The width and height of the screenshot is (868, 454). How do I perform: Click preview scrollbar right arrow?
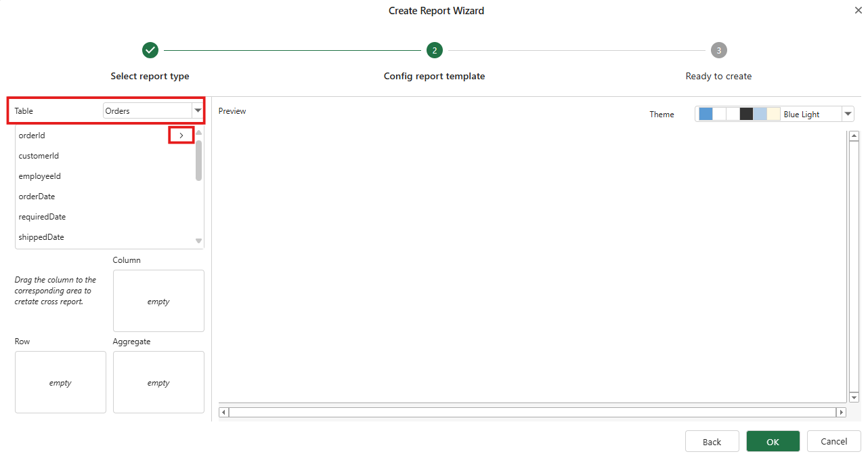point(842,412)
